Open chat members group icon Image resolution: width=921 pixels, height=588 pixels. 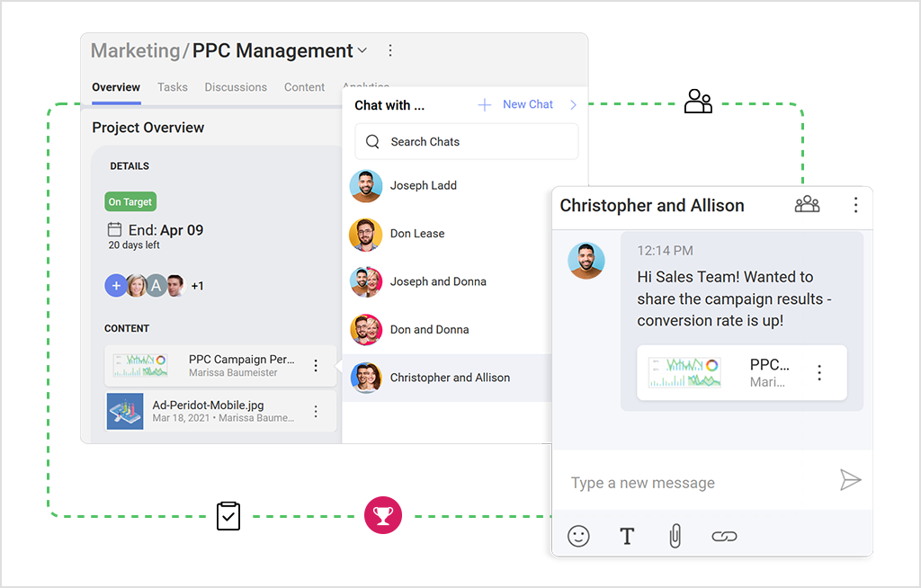pos(807,205)
